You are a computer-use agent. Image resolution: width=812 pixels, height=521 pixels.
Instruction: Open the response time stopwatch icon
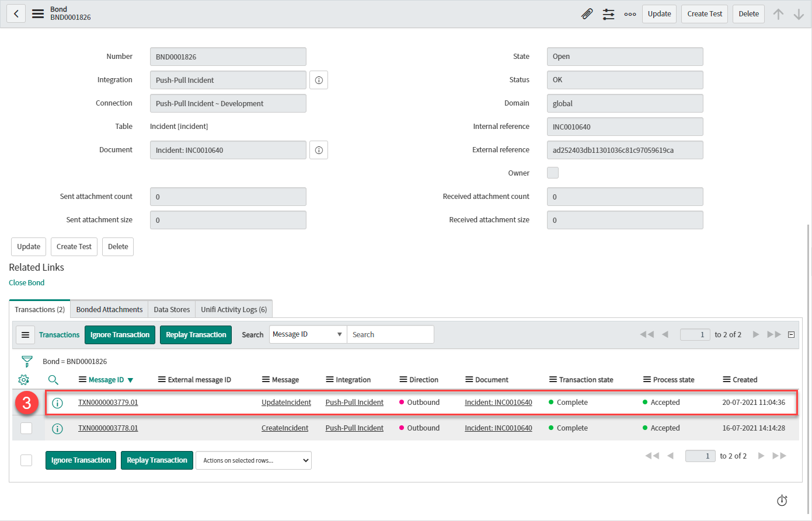(782, 501)
